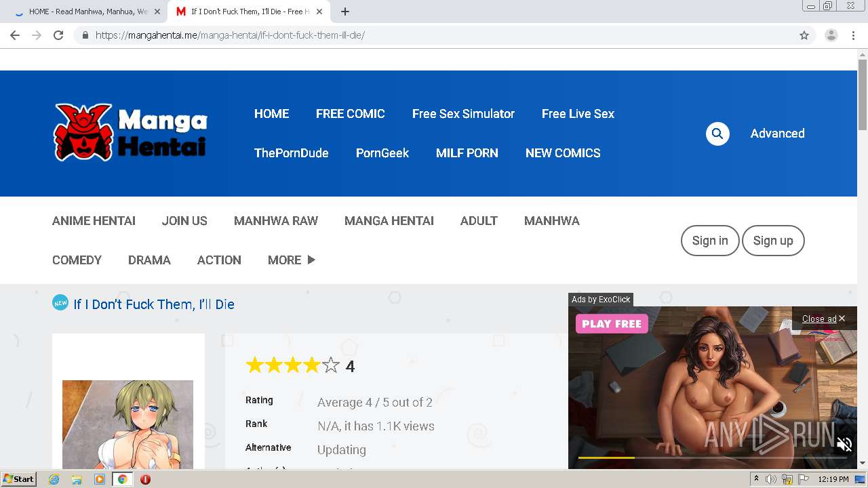Click the page vertical scrollbar thumb
The image size is (868, 488).
pyautogui.click(x=863, y=95)
